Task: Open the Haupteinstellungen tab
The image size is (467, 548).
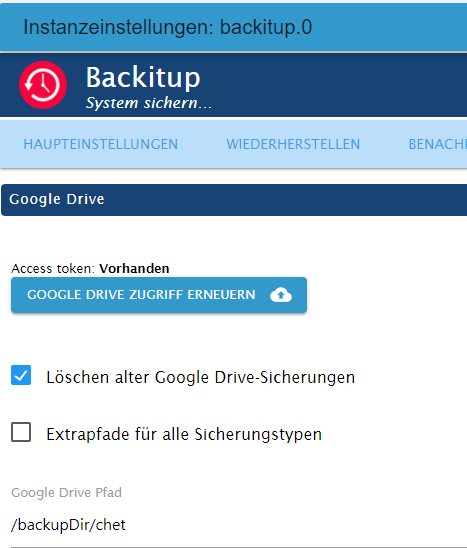Action: point(101,144)
